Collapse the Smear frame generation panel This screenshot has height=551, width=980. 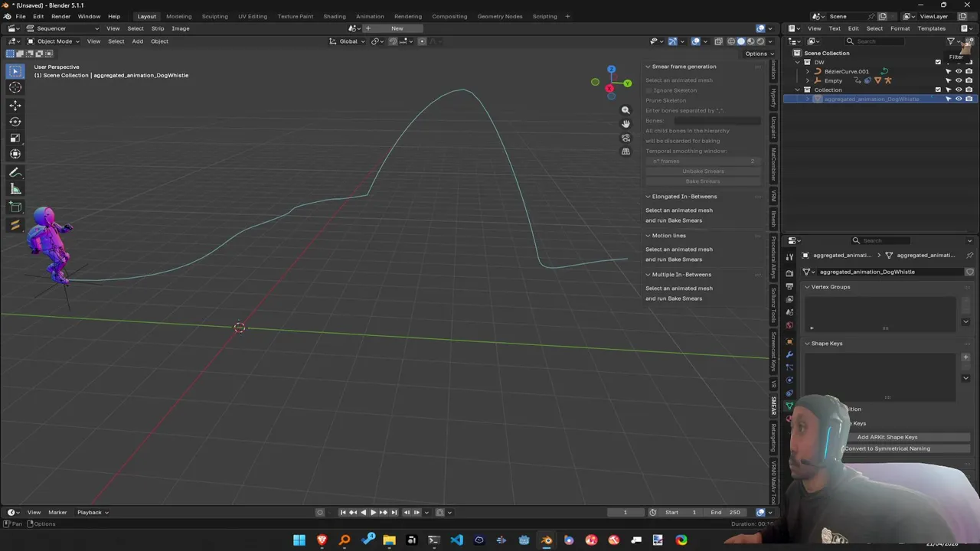pyautogui.click(x=648, y=67)
